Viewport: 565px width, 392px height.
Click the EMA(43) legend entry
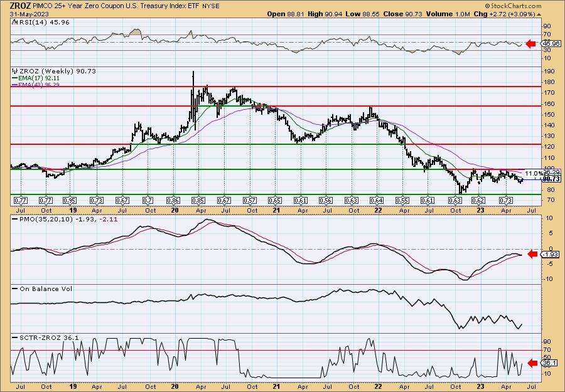click(x=36, y=85)
